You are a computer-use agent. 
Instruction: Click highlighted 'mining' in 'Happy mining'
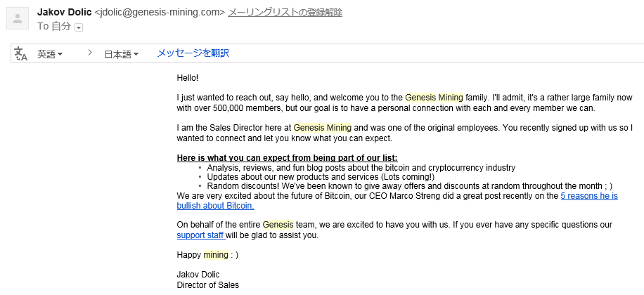coord(216,255)
